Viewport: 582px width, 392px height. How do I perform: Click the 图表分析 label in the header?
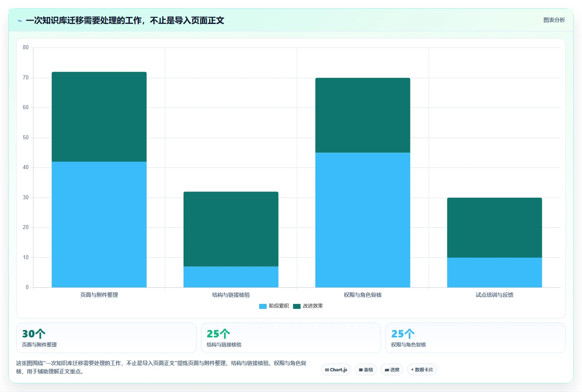554,20
